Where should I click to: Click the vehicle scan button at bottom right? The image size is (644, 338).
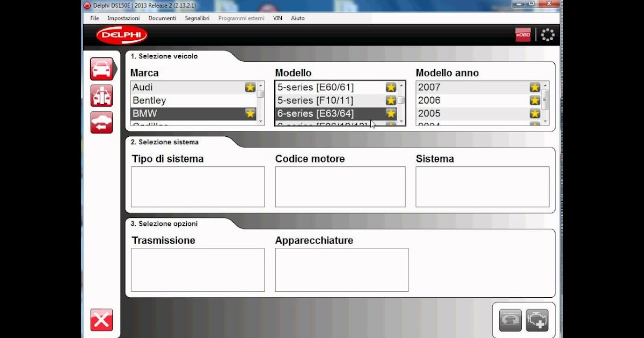510,320
